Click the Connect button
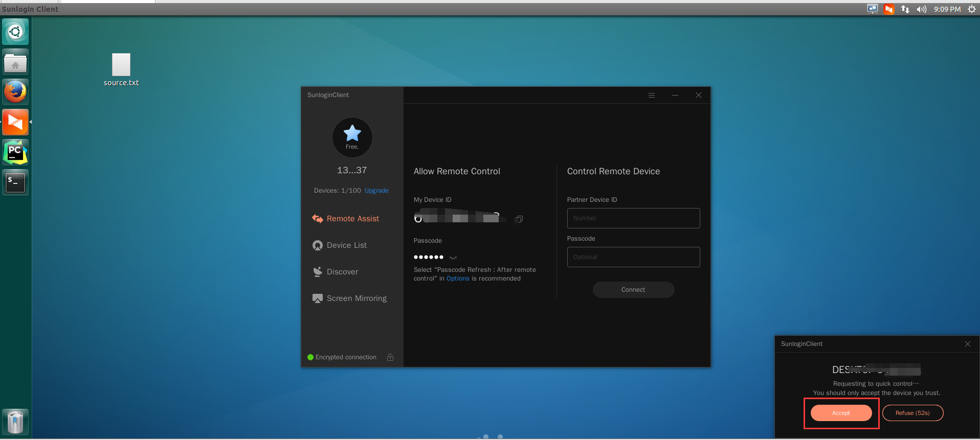Screen dimensions: 980x440 [633, 290]
